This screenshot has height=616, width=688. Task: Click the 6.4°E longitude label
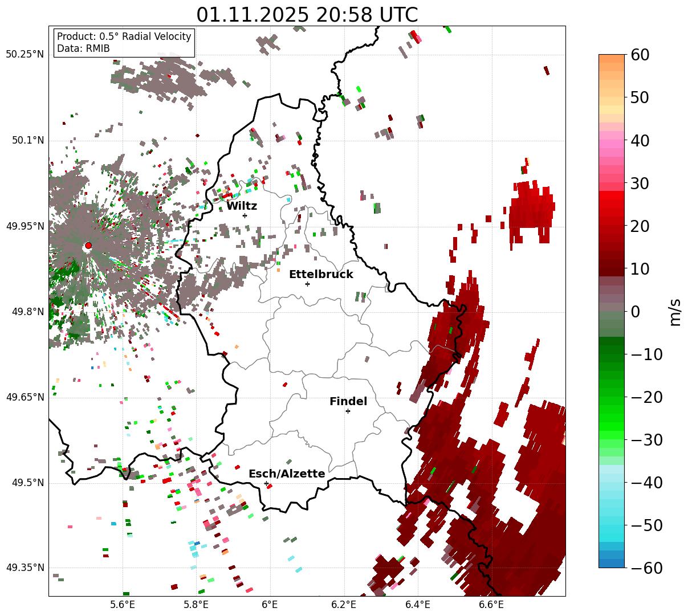point(418,605)
